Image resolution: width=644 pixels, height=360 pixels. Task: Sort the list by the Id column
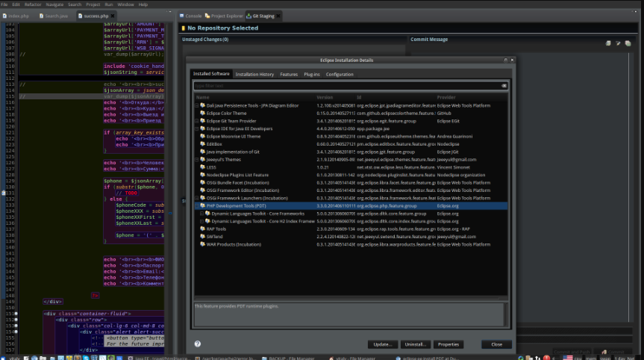[395, 97]
